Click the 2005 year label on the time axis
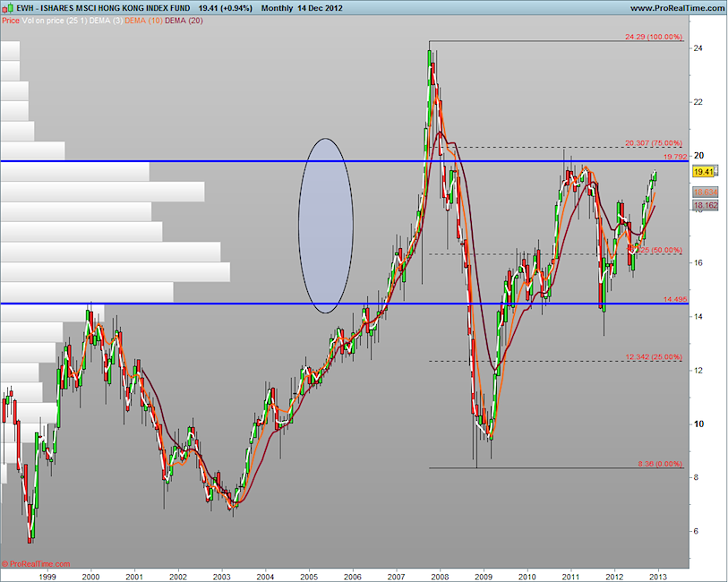The width and height of the screenshot is (728, 582). click(x=309, y=577)
